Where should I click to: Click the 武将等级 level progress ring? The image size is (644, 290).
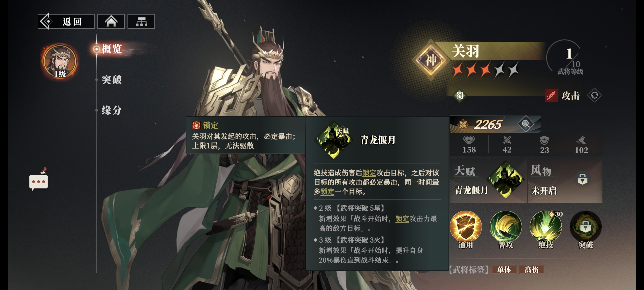pos(565,57)
